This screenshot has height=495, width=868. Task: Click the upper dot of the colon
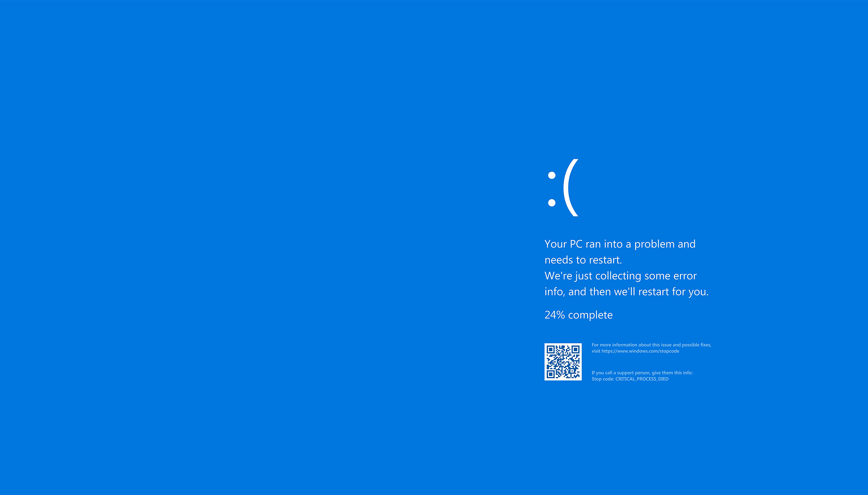(x=552, y=175)
